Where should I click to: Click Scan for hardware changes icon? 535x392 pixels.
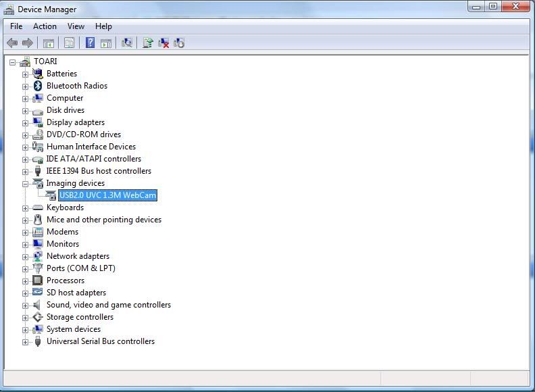tap(127, 43)
